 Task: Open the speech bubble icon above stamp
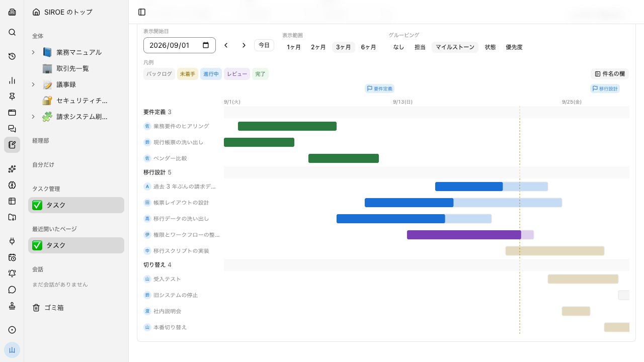[x=12, y=290]
